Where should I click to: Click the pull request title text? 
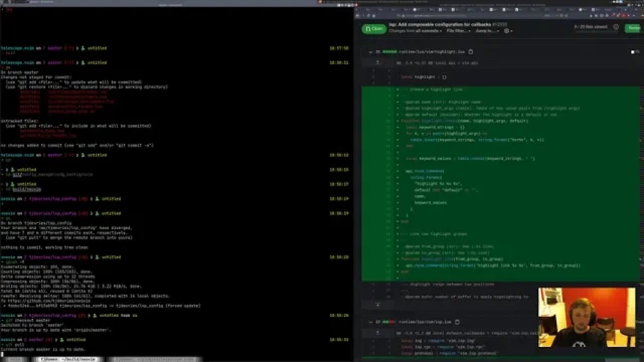pyautogui.click(x=440, y=24)
